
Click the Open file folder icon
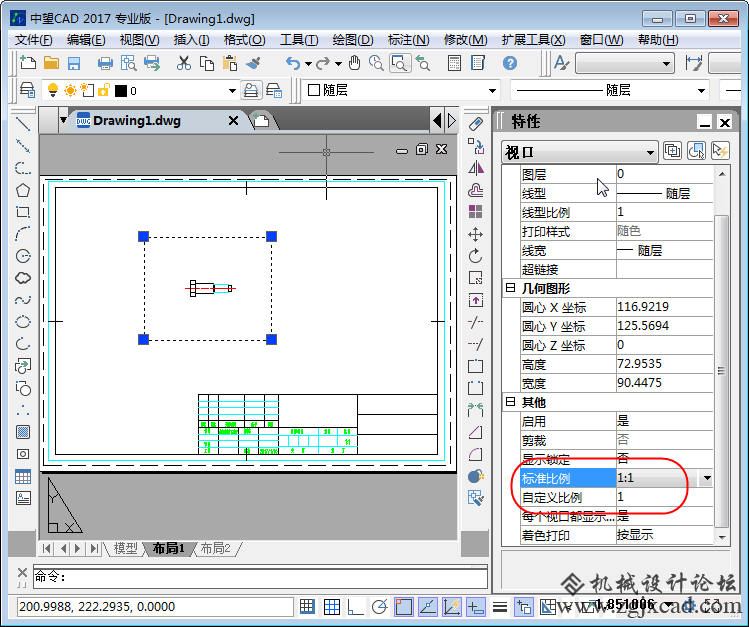51,63
